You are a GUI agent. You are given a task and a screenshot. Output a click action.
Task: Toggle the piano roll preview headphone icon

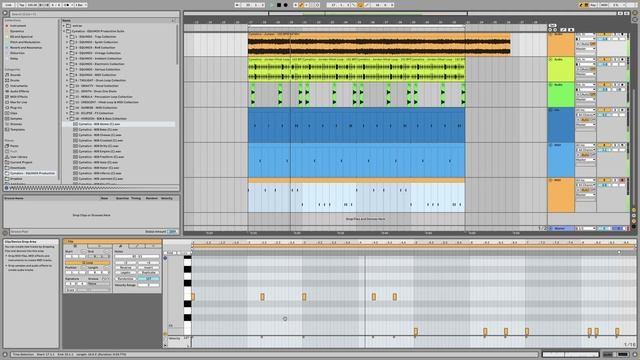[165, 258]
